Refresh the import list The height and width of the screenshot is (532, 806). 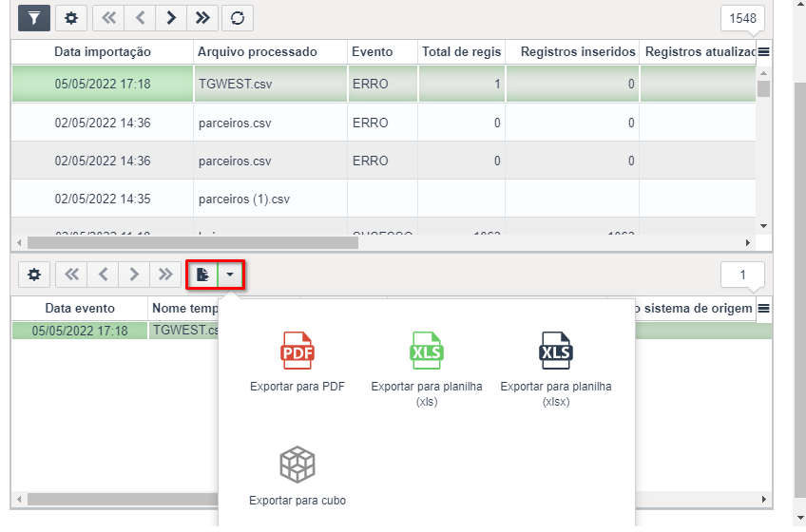point(238,18)
